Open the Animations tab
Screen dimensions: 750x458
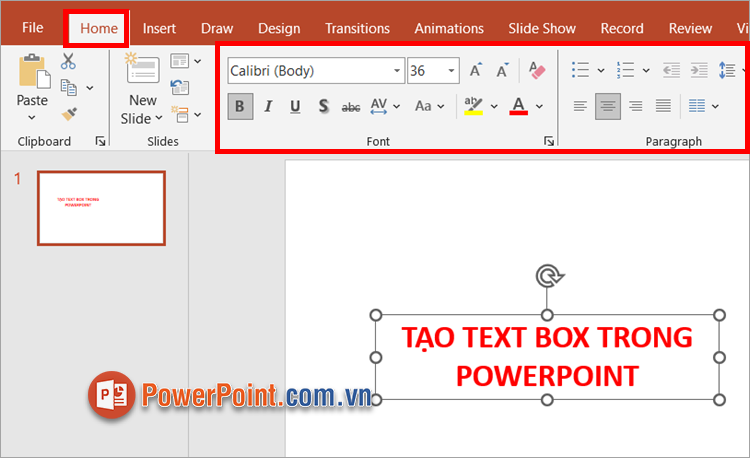(449, 28)
